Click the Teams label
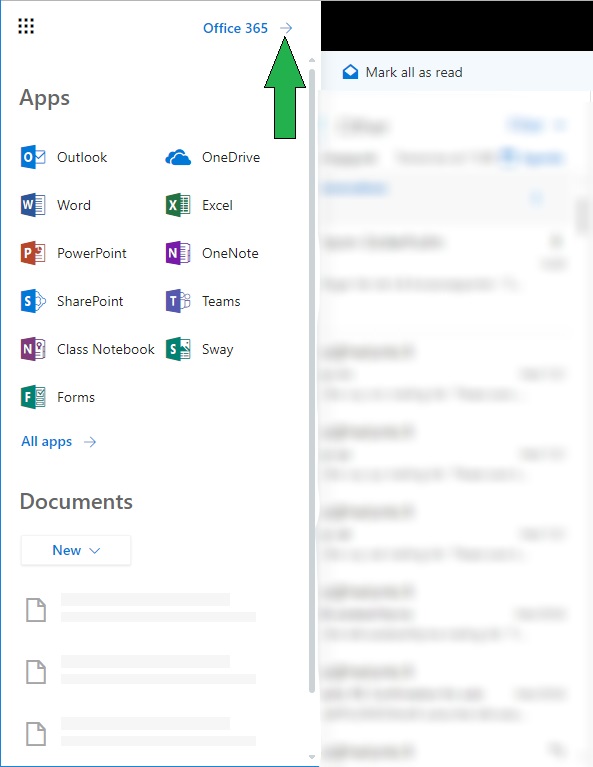This screenshot has width=593, height=767. (221, 301)
